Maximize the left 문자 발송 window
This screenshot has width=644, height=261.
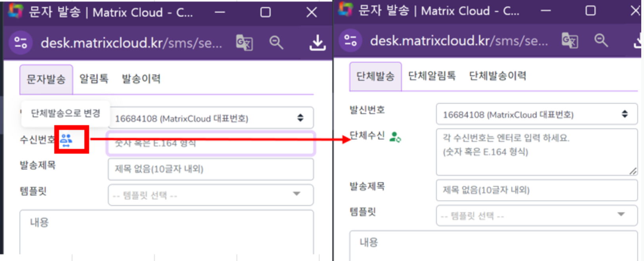pos(265,12)
